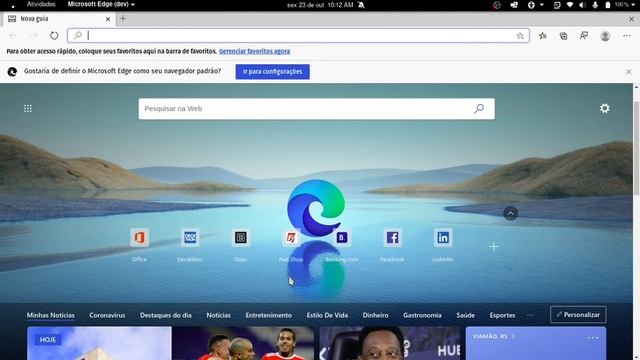Open the feedback icon in toolbar
640x360 pixels.
click(x=584, y=36)
